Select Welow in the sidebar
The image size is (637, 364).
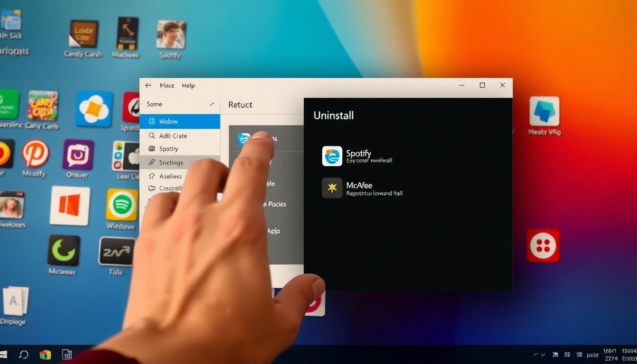tap(180, 121)
